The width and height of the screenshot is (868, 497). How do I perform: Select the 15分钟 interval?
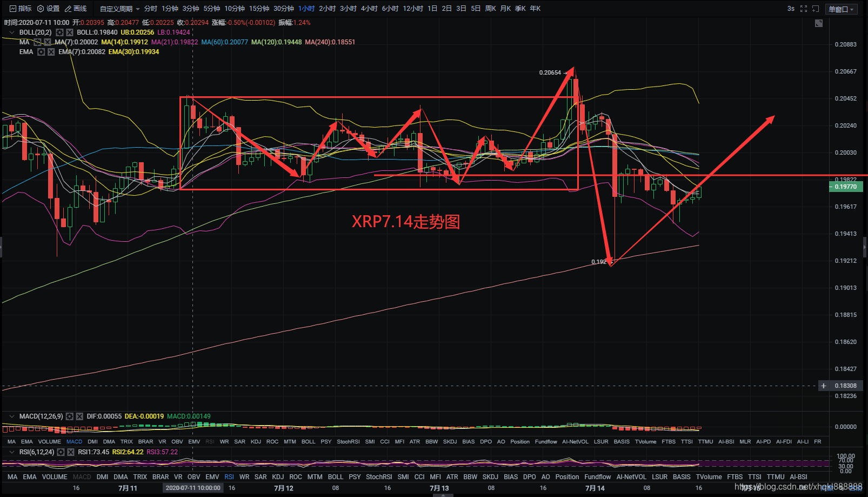pos(259,9)
